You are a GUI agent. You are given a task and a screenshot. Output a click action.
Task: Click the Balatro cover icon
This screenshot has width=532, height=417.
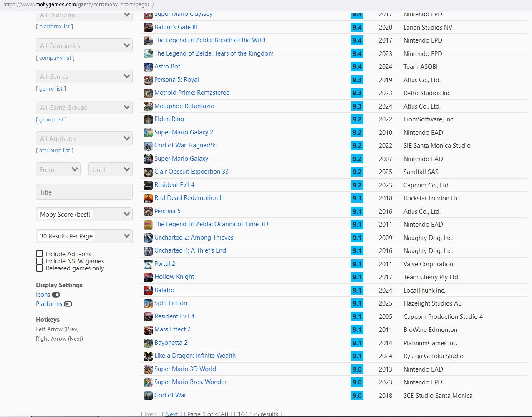(x=148, y=291)
